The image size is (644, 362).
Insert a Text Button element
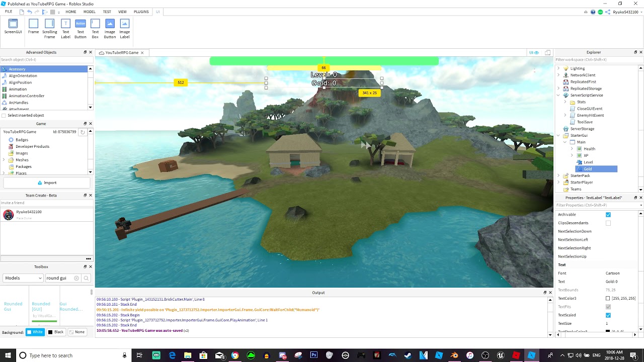pyautogui.click(x=80, y=29)
